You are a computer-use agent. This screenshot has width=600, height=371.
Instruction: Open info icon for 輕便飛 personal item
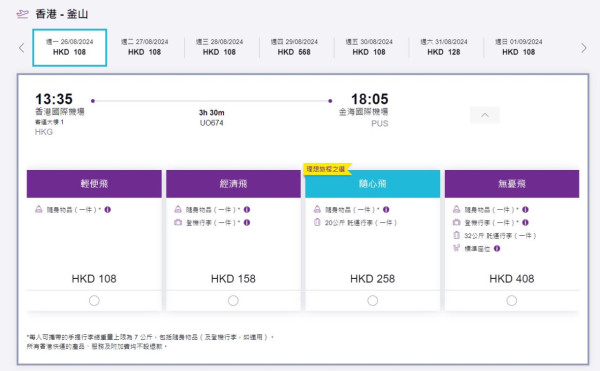coord(108,210)
